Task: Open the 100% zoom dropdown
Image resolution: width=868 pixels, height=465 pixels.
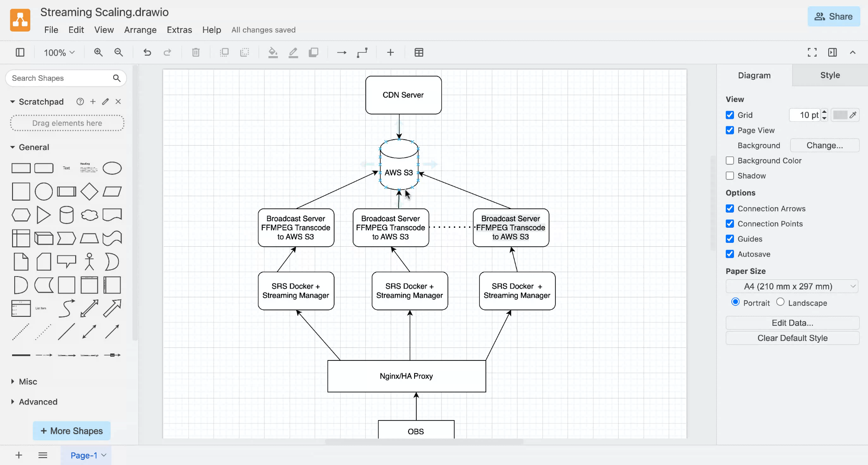Action: pyautogui.click(x=59, y=52)
